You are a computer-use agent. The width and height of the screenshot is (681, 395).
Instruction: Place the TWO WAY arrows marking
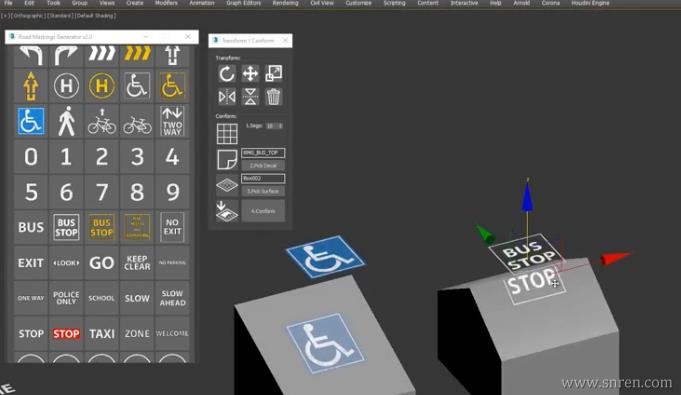point(172,121)
